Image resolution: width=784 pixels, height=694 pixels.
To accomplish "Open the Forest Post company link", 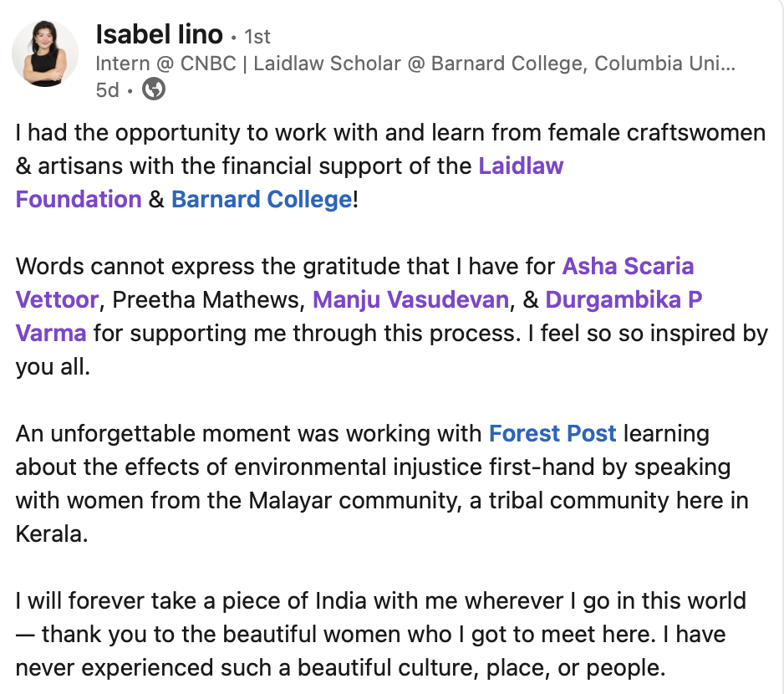I will [552, 434].
